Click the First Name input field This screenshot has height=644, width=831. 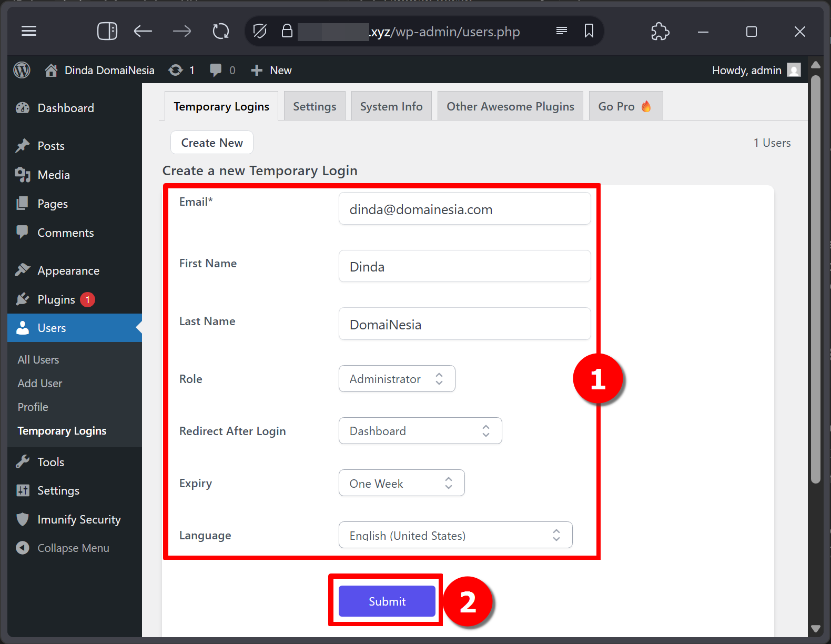click(x=465, y=266)
